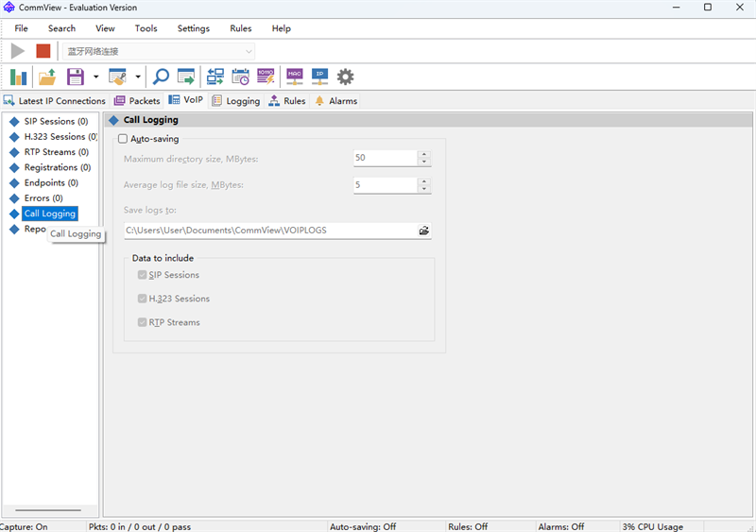
Task: Open the calendar scheduler icon
Action: click(240, 77)
